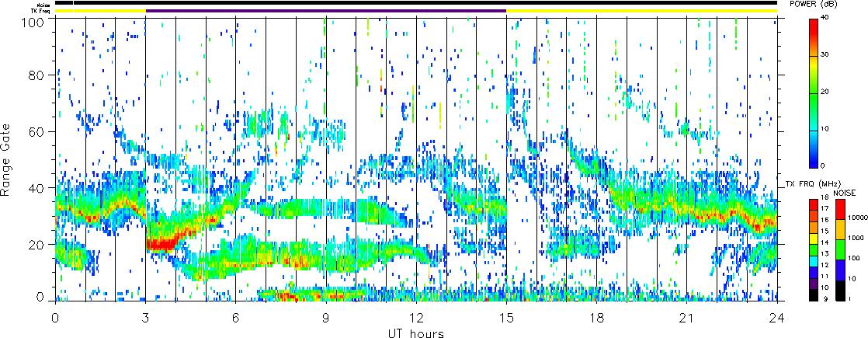The width and height of the screenshot is (868, 338).
Task: Click the '18' tick on UT hours axis
Action: 597,318
